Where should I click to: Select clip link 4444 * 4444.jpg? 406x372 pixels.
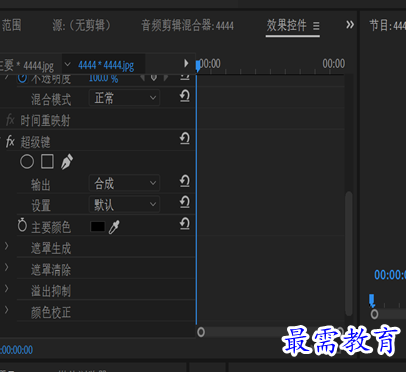coord(106,65)
